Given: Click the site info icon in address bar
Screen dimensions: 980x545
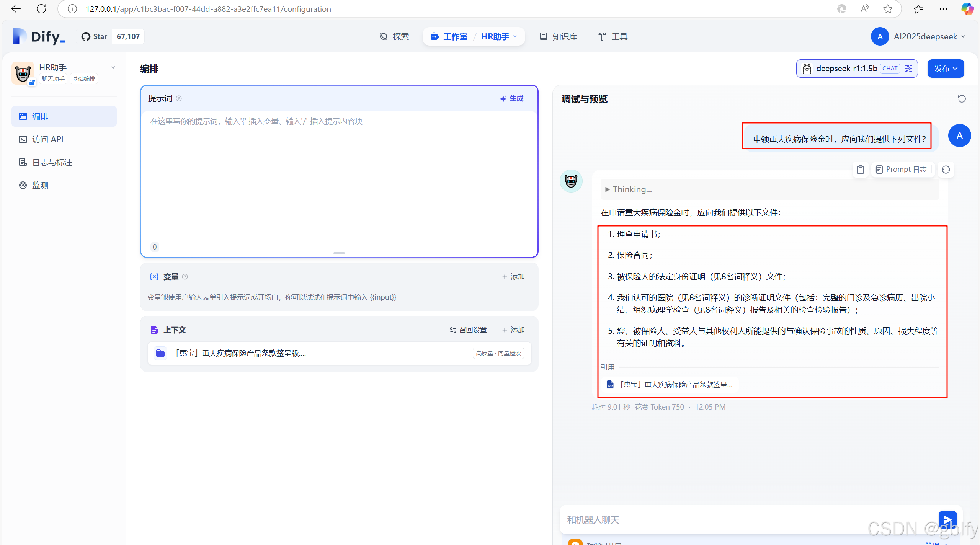Looking at the screenshot, I should (72, 9).
